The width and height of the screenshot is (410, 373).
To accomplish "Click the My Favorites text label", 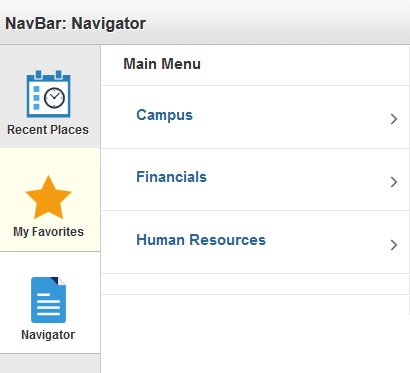I will [x=48, y=232].
